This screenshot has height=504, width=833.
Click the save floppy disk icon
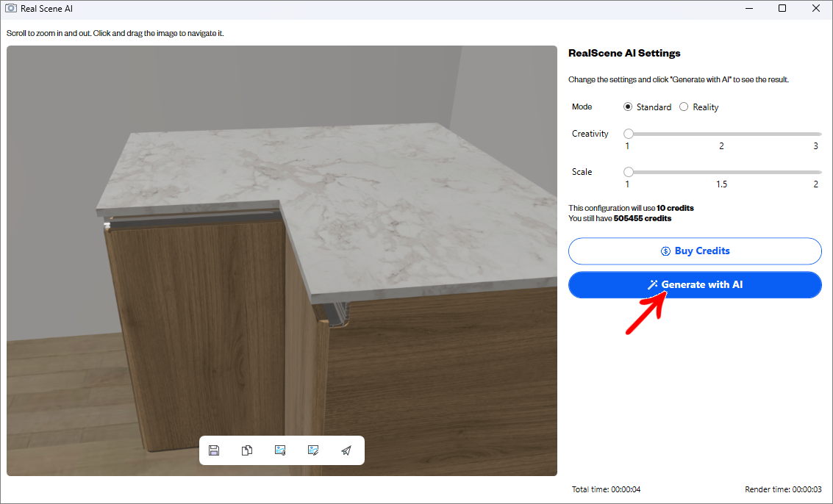coord(214,450)
